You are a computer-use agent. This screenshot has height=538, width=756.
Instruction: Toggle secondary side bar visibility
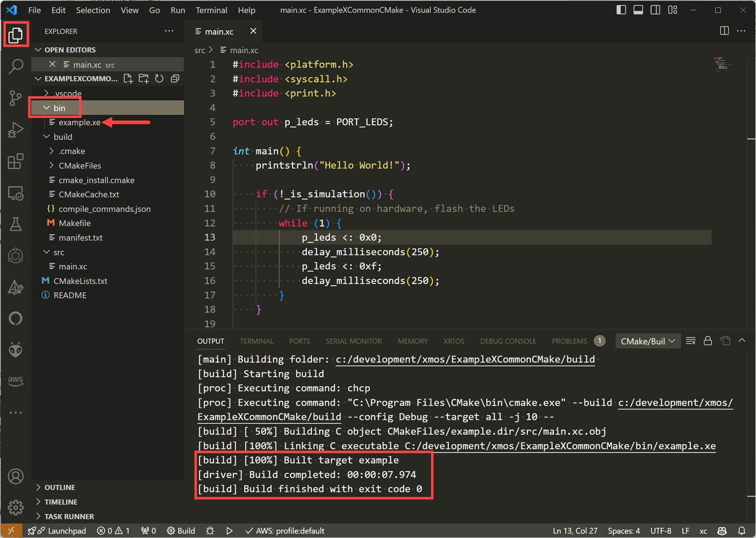(x=655, y=10)
